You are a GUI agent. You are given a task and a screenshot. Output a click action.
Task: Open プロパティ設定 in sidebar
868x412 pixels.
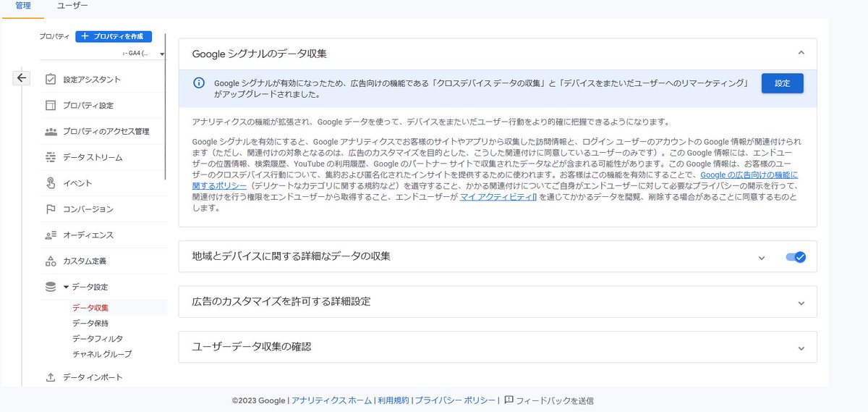(88, 106)
